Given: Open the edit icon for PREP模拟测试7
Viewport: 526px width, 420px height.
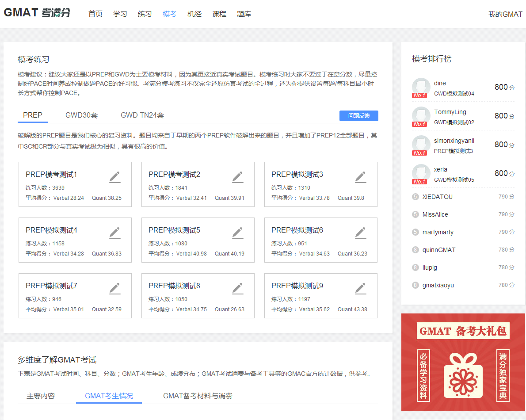Looking at the screenshot, I should tap(114, 288).
